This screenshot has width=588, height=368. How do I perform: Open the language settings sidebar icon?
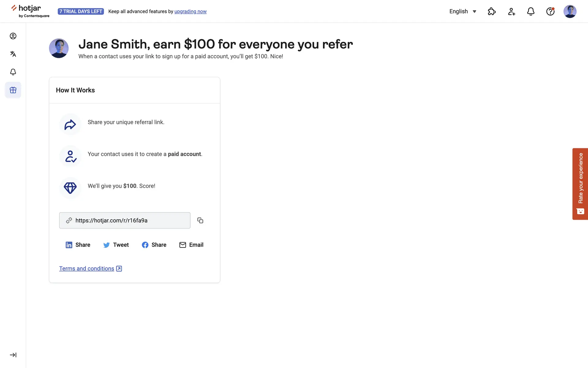[13, 54]
